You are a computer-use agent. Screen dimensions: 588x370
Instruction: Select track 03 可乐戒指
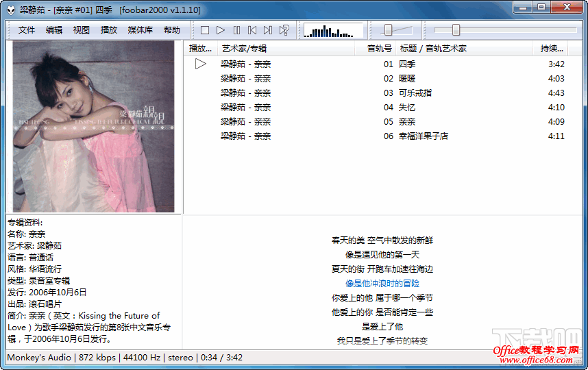pyautogui.click(x=382, y=93)
